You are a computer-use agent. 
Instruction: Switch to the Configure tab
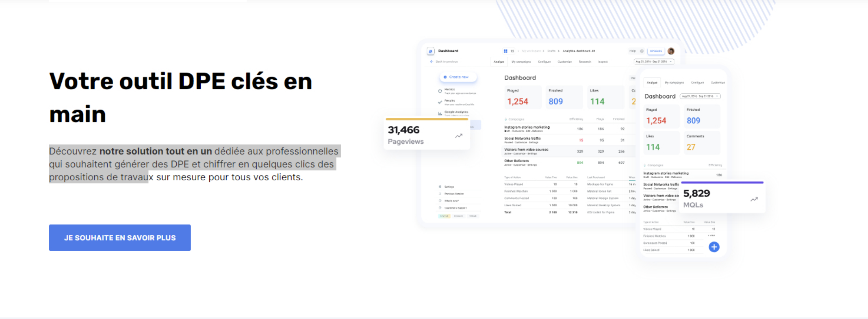coord(544,62)
